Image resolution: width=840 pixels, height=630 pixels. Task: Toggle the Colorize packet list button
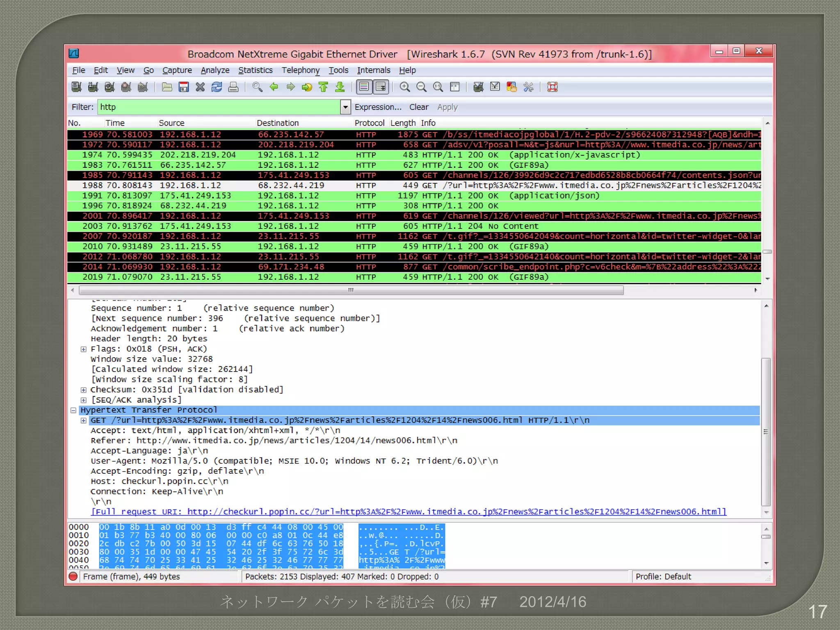click(x=364, y=87)
